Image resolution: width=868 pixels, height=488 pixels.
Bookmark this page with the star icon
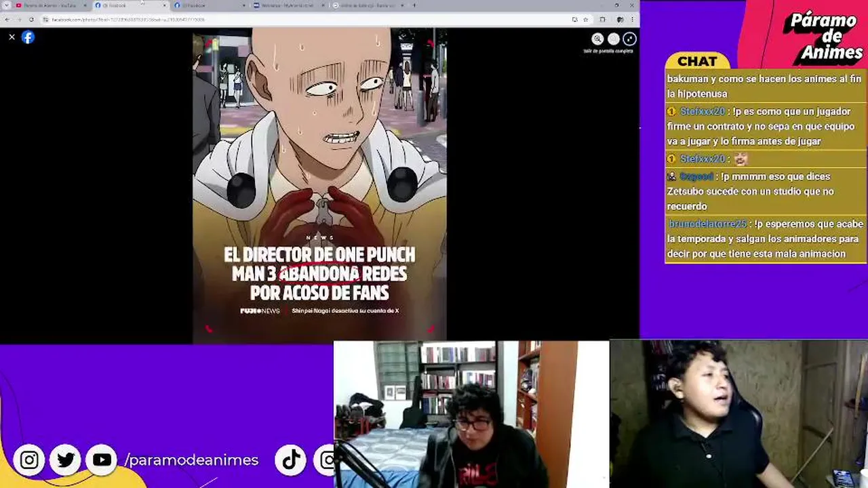[x=586, y=20]
